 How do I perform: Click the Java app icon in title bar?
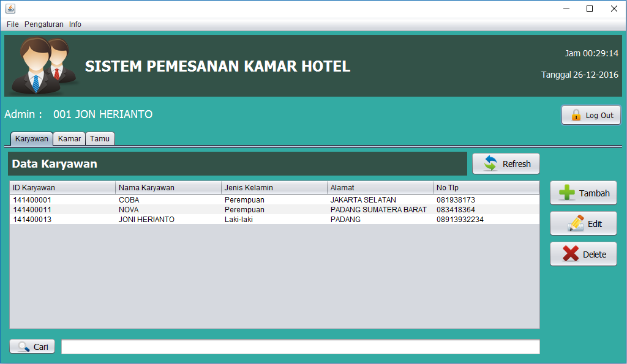coord(10,9)
